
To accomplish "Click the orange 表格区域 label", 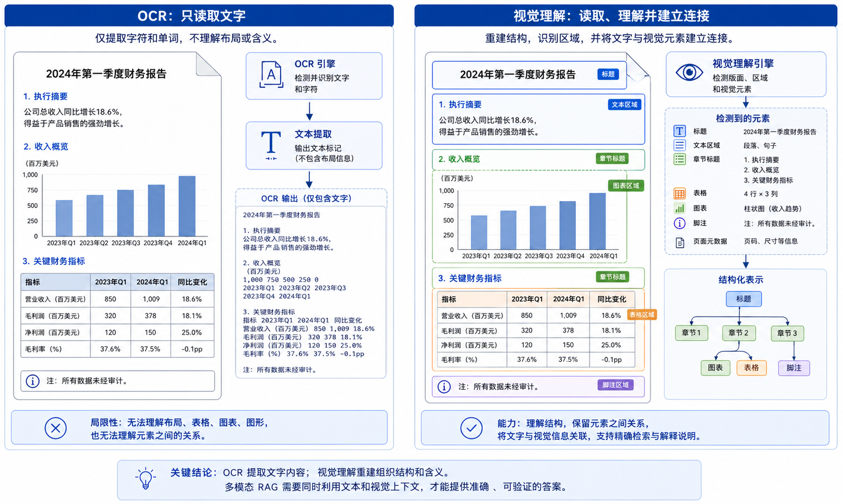I will pyautogui.click(x=641, y=315).
